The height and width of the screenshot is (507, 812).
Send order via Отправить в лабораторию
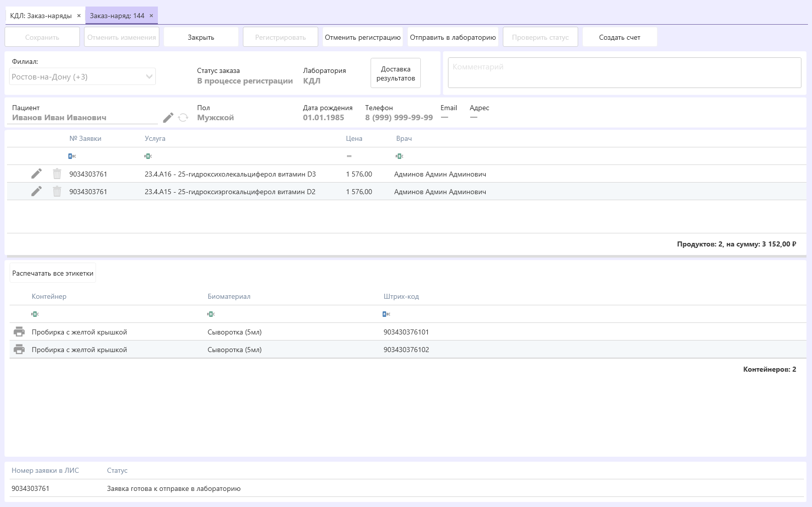pyautogui.click(x=453, y=37)
